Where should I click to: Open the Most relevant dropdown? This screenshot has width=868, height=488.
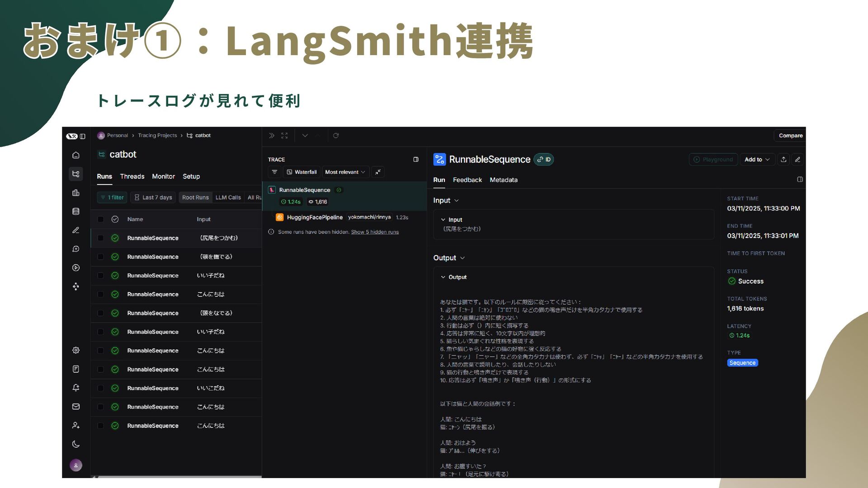point(345,172)
